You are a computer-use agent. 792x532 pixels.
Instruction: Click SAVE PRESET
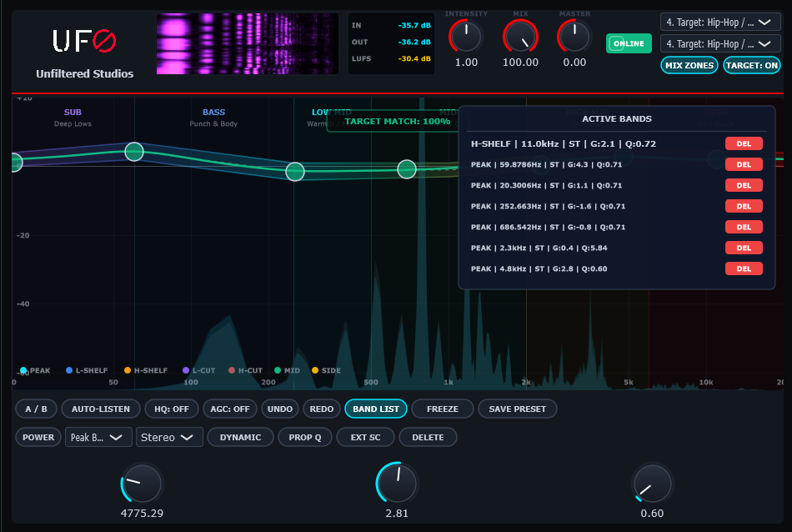517,409
